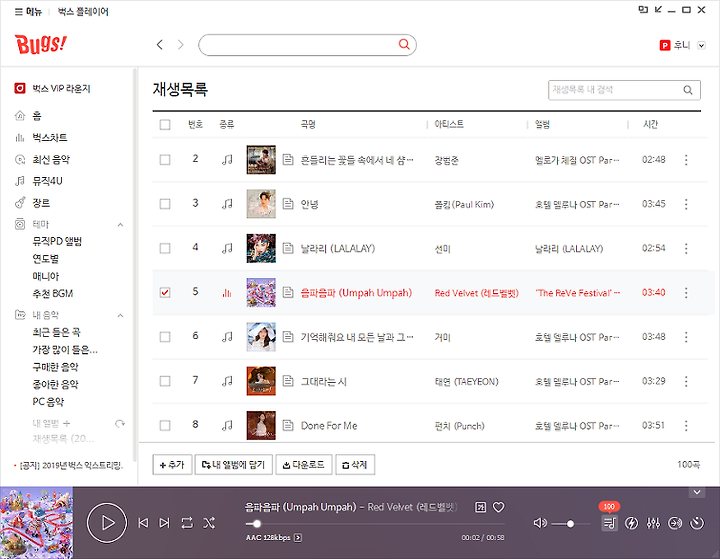Open 벅스 VIP 라운지
The height and width of the screenshot is (559, 720).
[52, 88]
